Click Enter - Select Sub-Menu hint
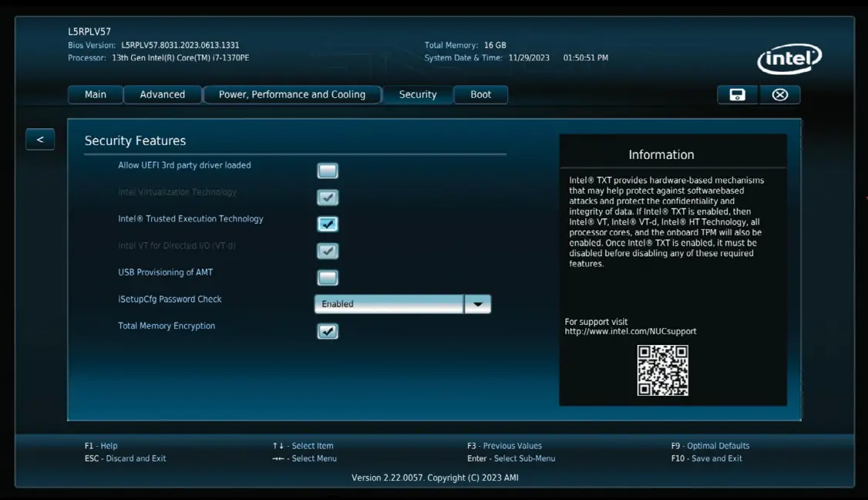The height and width of the screenshot is (500, 868). pos(511,458)
